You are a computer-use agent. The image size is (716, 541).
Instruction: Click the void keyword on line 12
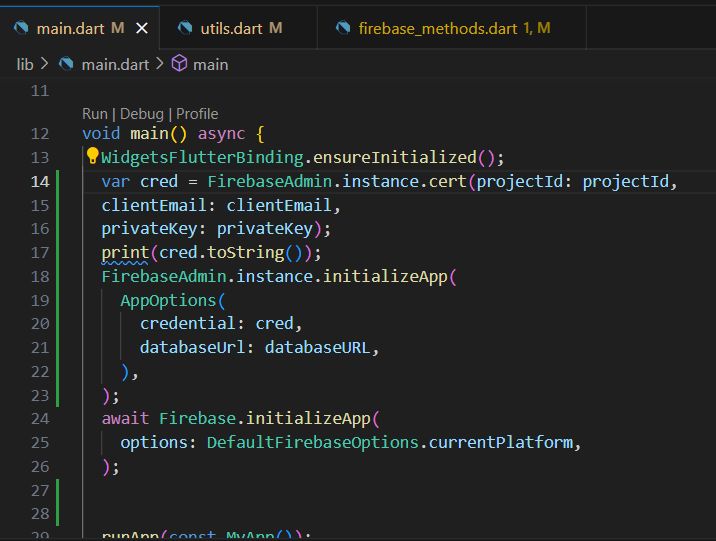coord(101,134)
